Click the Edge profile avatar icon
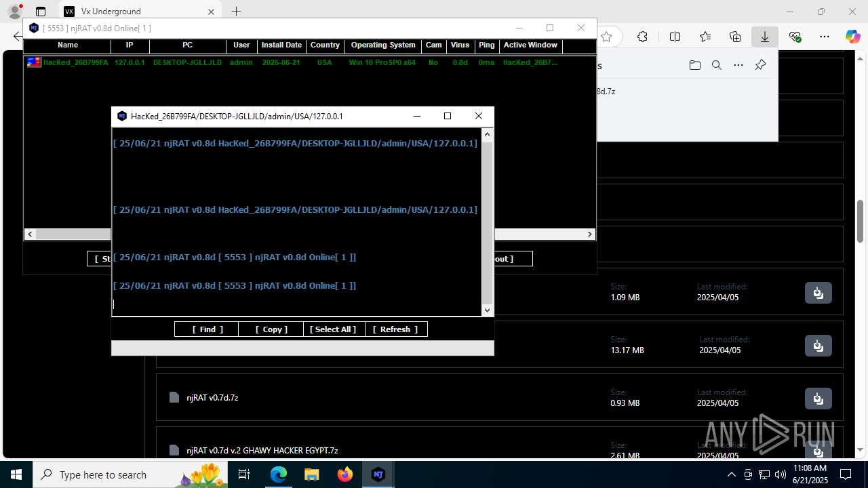 click(15, 12)
